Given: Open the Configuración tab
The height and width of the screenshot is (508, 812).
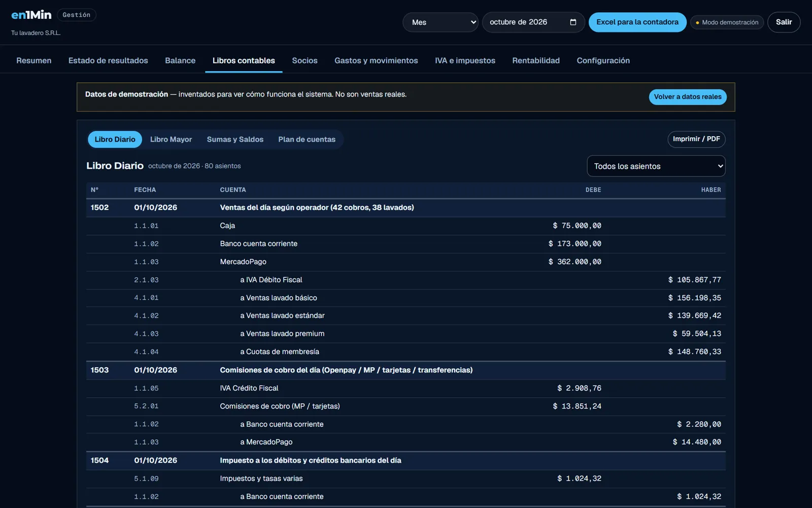Looking at the screenshot, I should (x=603, y=60).
